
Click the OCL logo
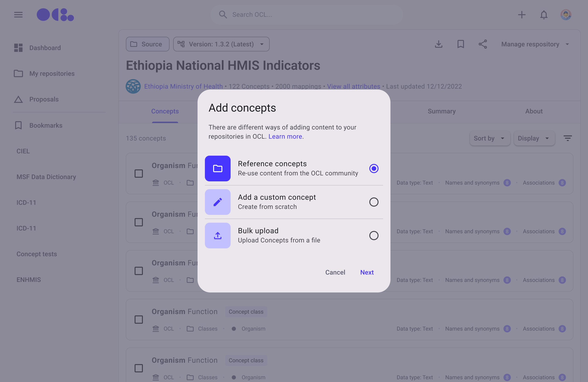(x=55, y=14)
